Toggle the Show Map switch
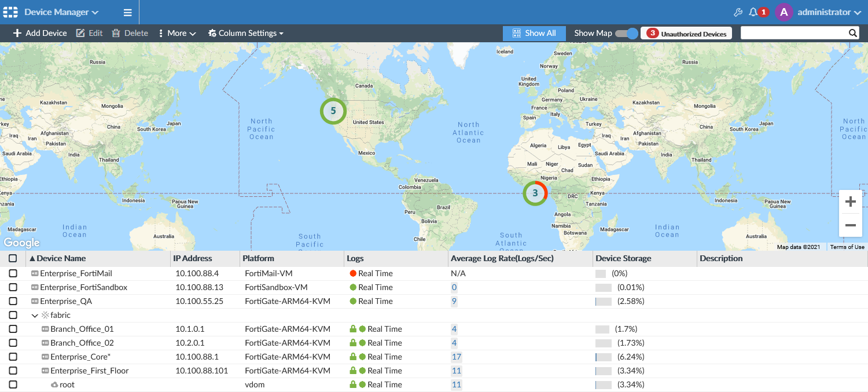The width and height of the screenshot is (868, 392). [627, 34]
